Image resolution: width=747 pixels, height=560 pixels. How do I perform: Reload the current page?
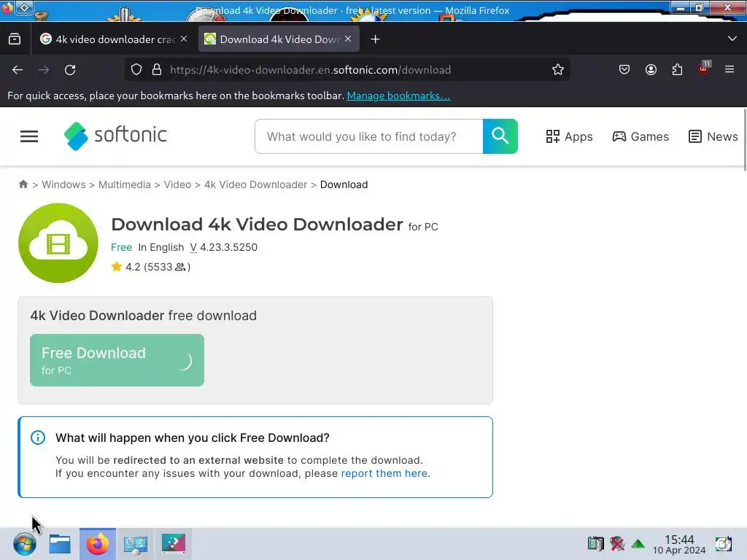pyautogui.click(x=70, y=70)
